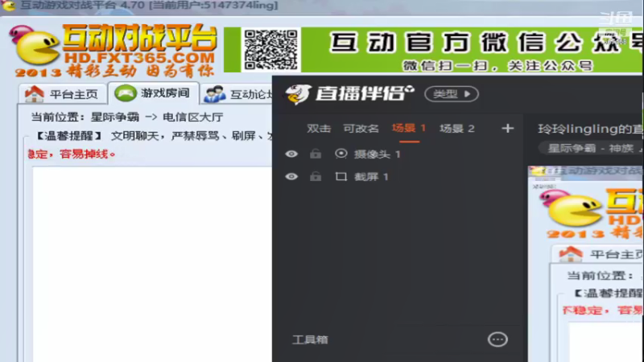Click the white chat area in platform window

tap(152, 265)
